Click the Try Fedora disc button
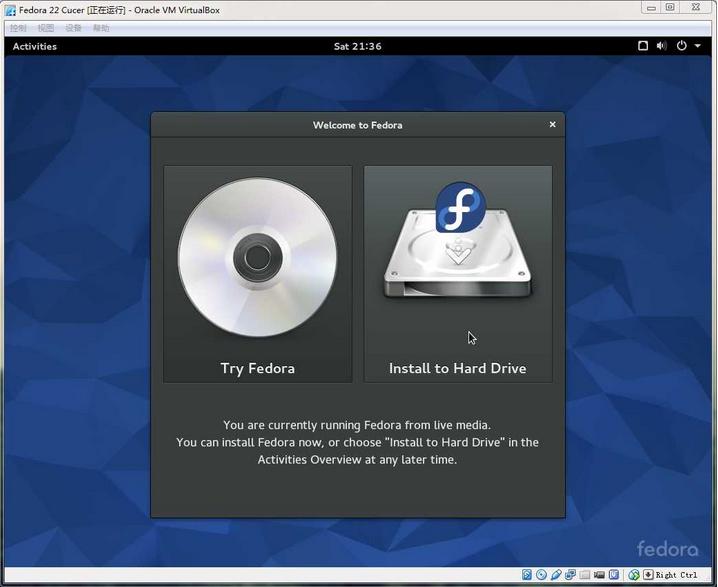Viewport: 718px width, 587px height. (x=258, y=274)
